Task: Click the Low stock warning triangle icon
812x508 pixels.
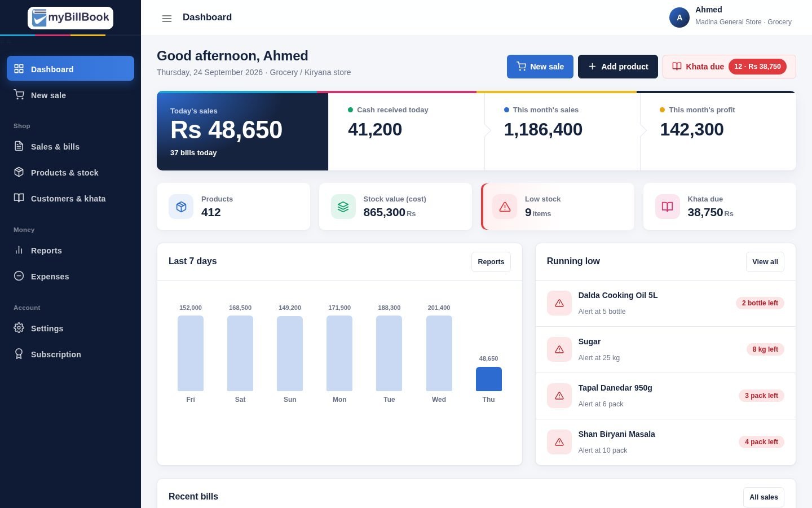Action: point(505,207)
